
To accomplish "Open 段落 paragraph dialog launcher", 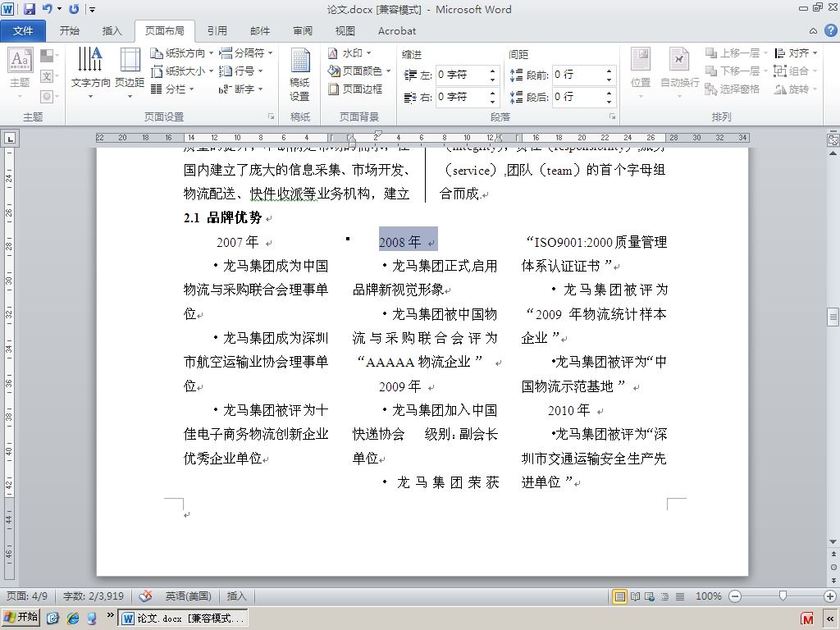I will [612, 116].
